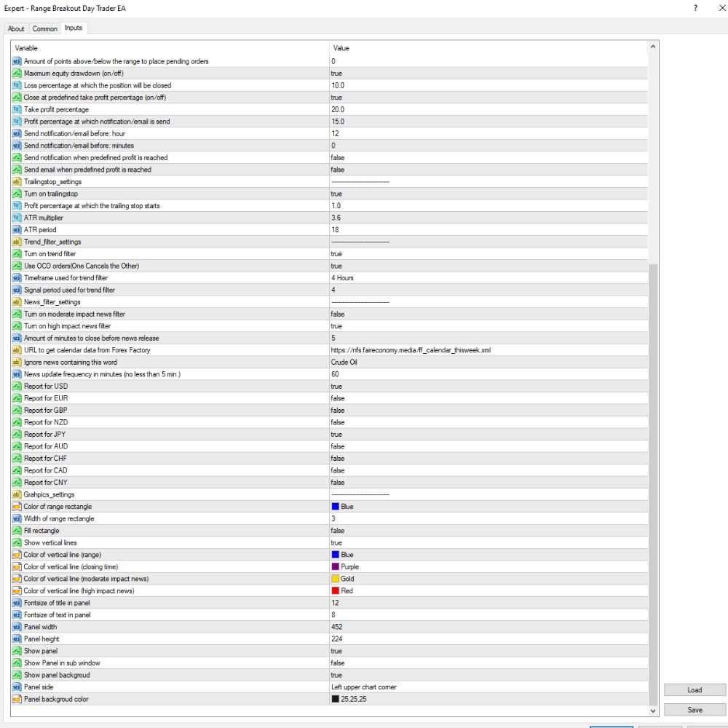This screenshot has width=728, height=728.
Task: Click the icon beside 'Color of range rectangle'
Action: [17, 507]
